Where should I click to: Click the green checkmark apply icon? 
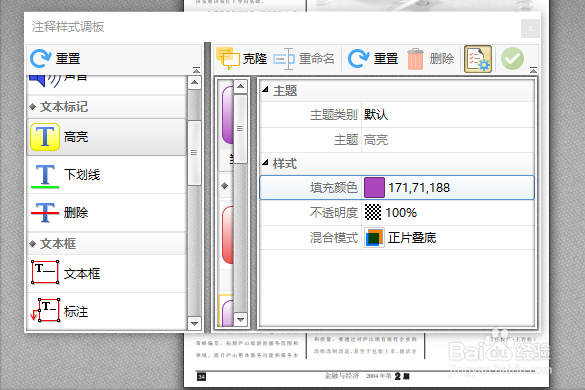click(512, 59)
